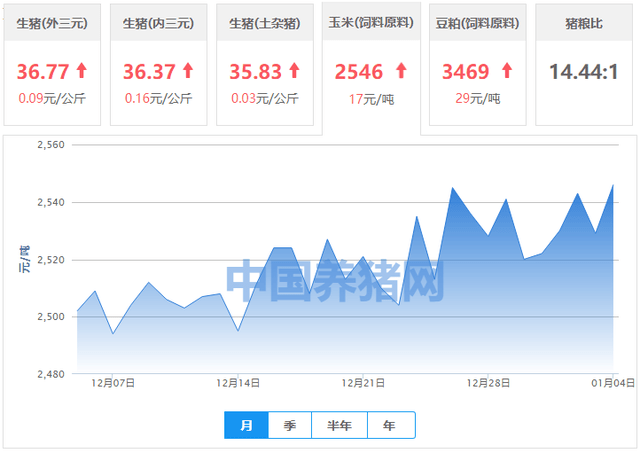Image resolution: width=640 pixels, height=453 pixels.
Task: Click the corn price 2546
Action: pos(359,72)
